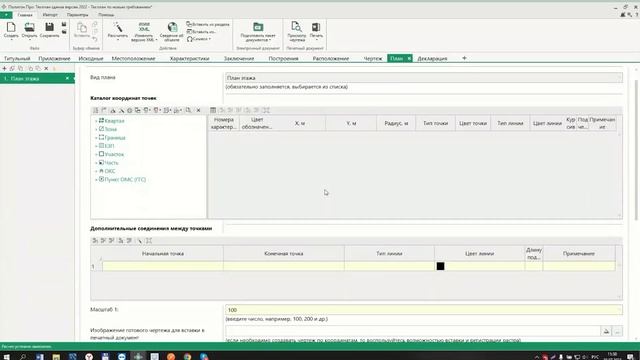Screen dimensions: 640x360
Task: Click the Начальная точка cell in row 1
Action: [162, 266]
